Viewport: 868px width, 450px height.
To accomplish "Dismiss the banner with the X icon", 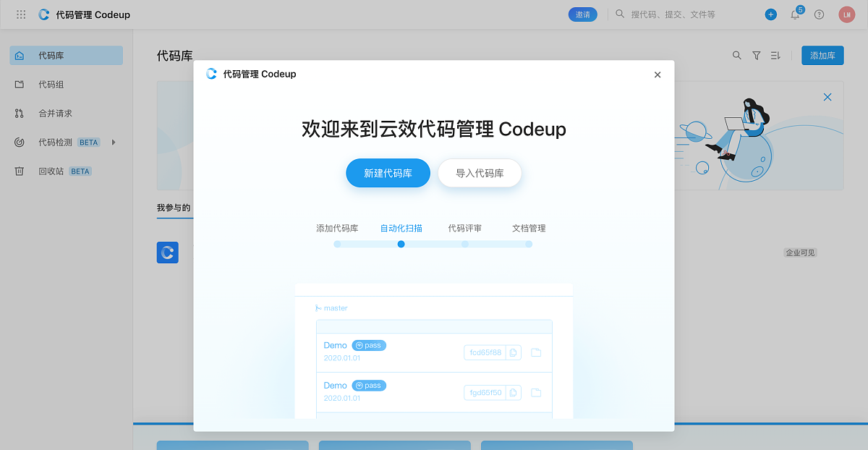I will [x=827, y=97].
